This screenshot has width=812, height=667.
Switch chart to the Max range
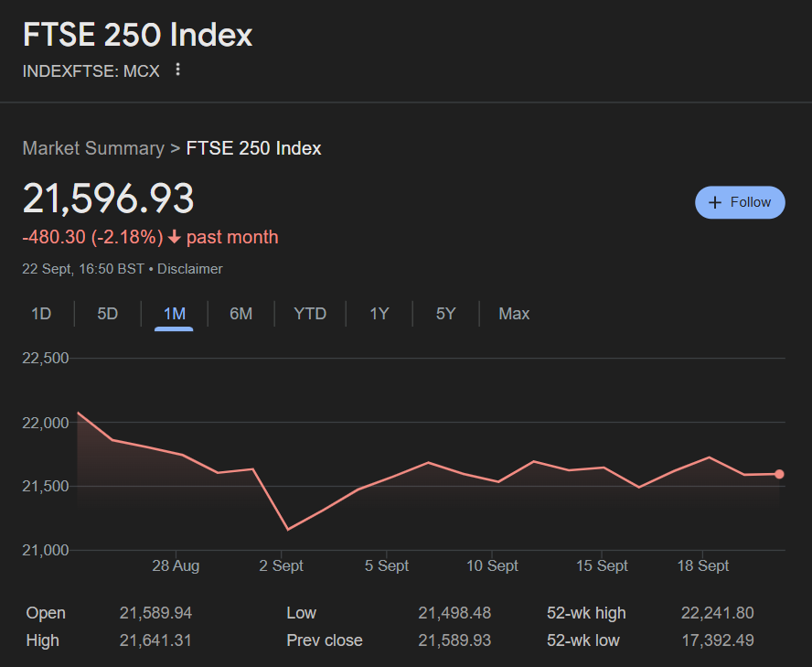point(514,314)
